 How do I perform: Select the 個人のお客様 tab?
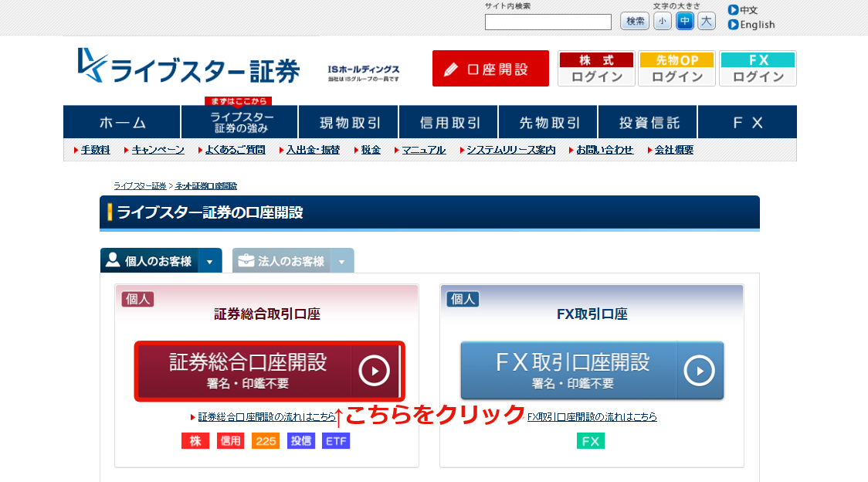[x=161, y=260]
